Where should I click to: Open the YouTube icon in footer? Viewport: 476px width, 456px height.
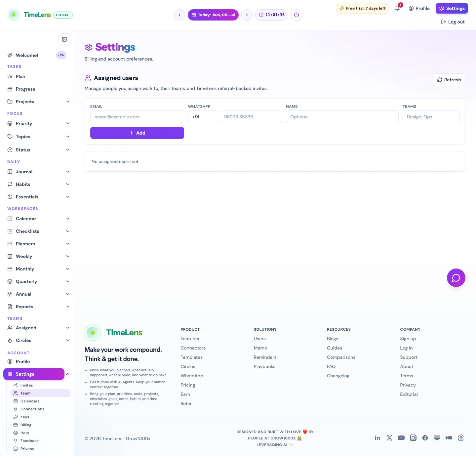pyautogui.click(x=401, y=438)
